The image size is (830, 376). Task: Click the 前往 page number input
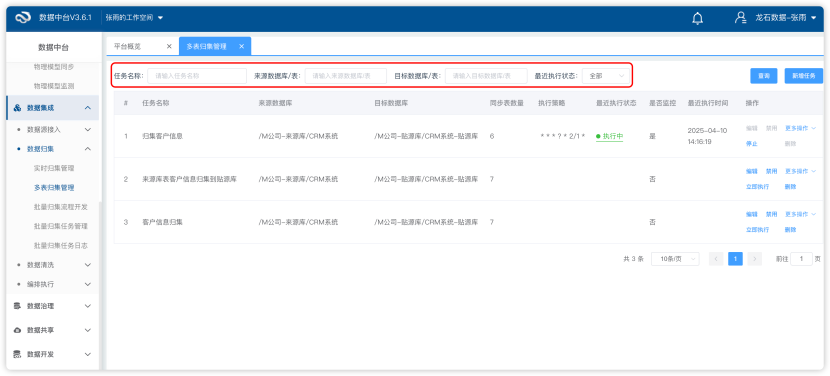[x=801, y=259]
